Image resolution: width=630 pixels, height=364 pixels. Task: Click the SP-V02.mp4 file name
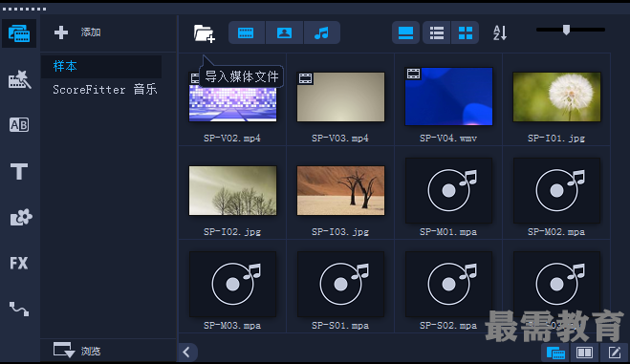[232, 139]
